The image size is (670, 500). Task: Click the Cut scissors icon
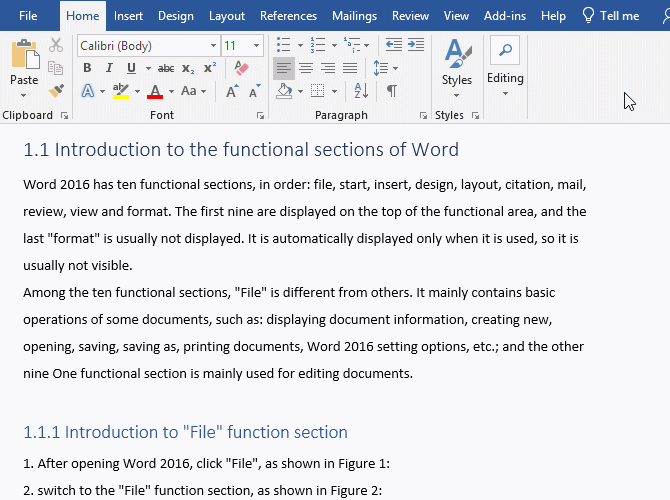56,45
